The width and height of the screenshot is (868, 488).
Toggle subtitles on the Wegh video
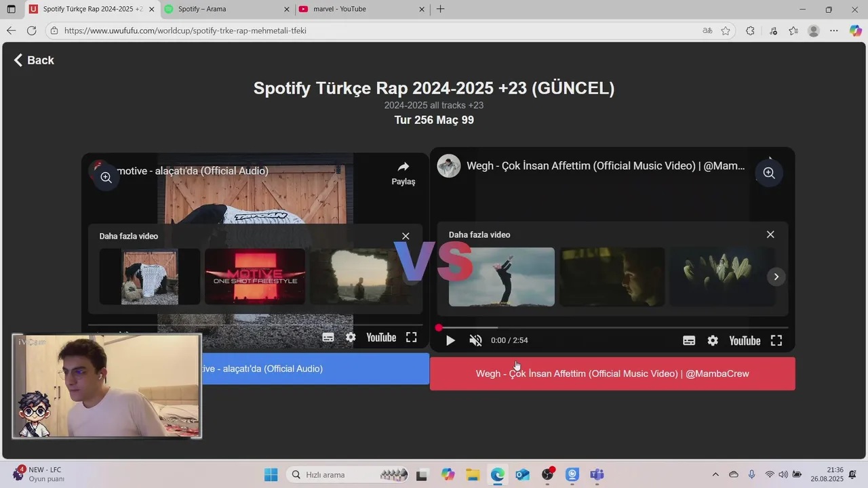689,341
